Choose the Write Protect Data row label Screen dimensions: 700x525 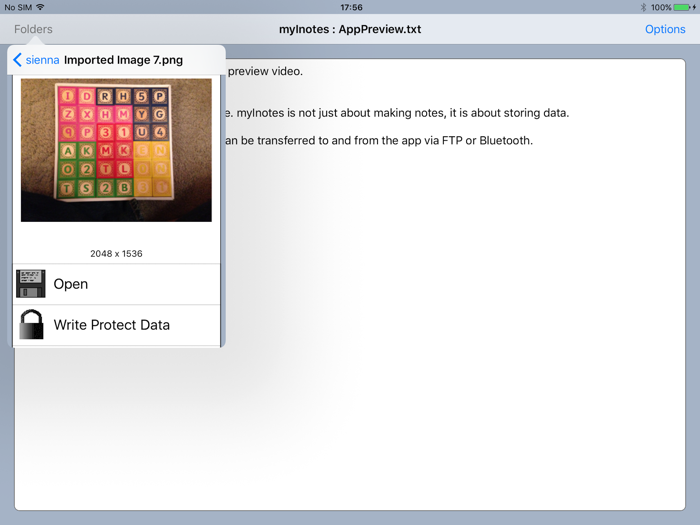[x=112, y=325]
